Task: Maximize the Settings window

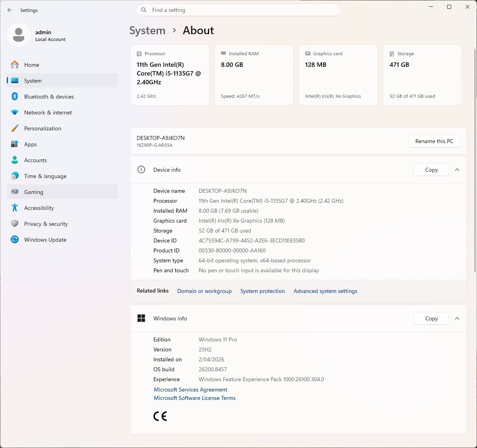Action: pos(449,7)
